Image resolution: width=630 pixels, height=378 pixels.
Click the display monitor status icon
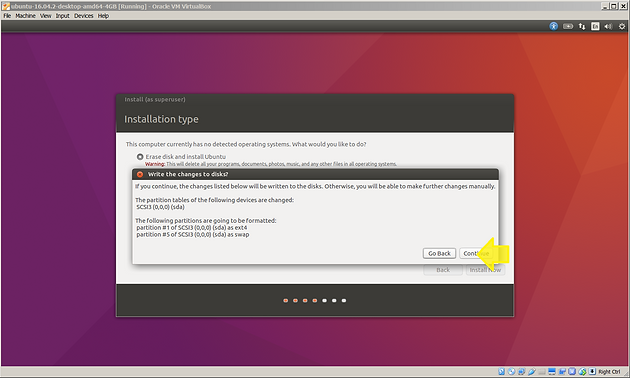tap(552, 372)
